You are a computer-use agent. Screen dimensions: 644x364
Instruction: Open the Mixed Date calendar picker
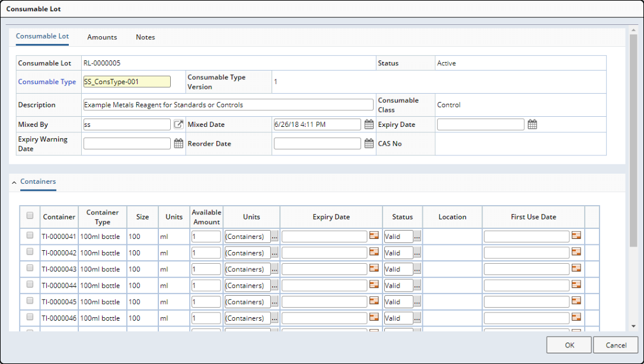tap(369, 124)
